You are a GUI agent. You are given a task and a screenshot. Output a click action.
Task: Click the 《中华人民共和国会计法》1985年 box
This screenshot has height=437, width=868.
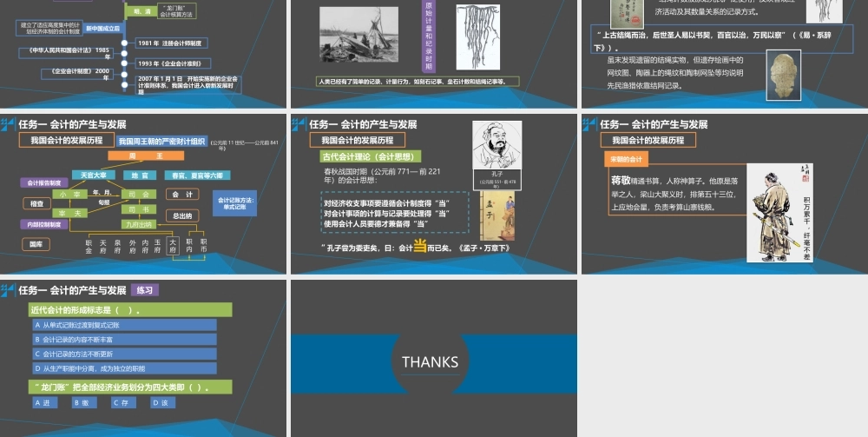coord(65,53)
